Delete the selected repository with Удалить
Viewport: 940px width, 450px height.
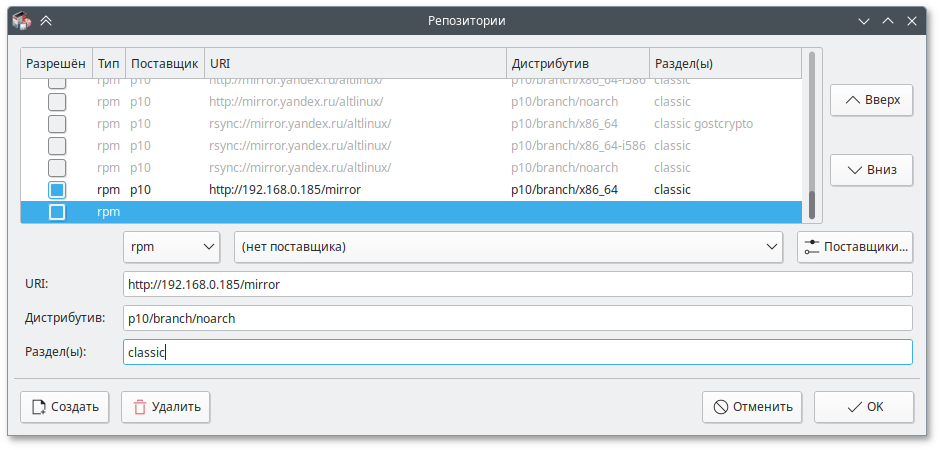[x=166, y=407]
